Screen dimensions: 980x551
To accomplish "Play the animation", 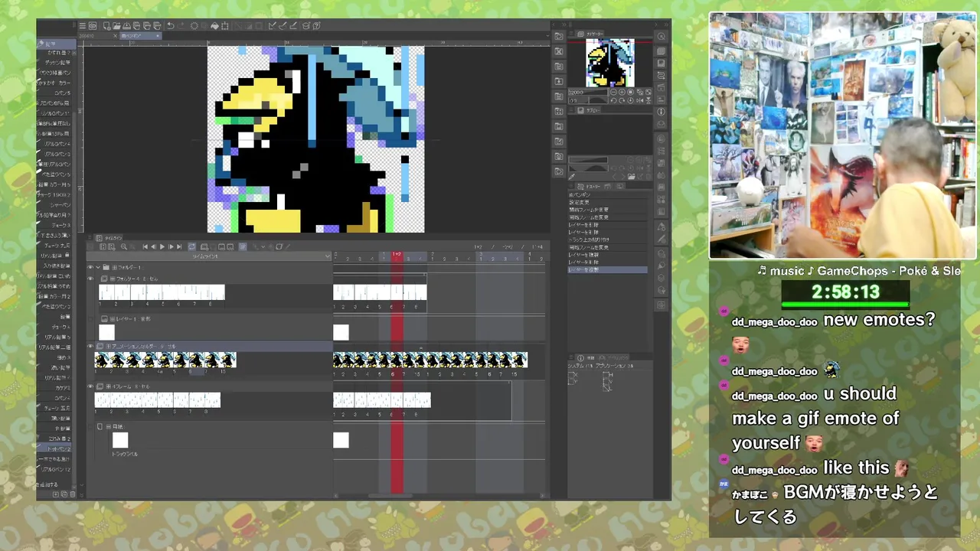I will pyautogui.click(x=162, y=246).
